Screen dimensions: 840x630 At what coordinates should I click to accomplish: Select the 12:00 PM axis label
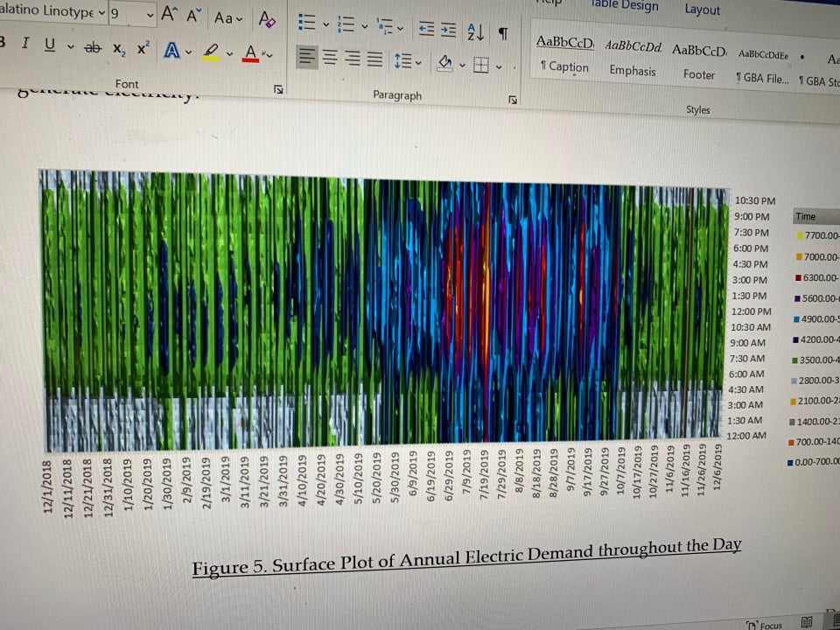pyautogui.click(x=751, y=311)
